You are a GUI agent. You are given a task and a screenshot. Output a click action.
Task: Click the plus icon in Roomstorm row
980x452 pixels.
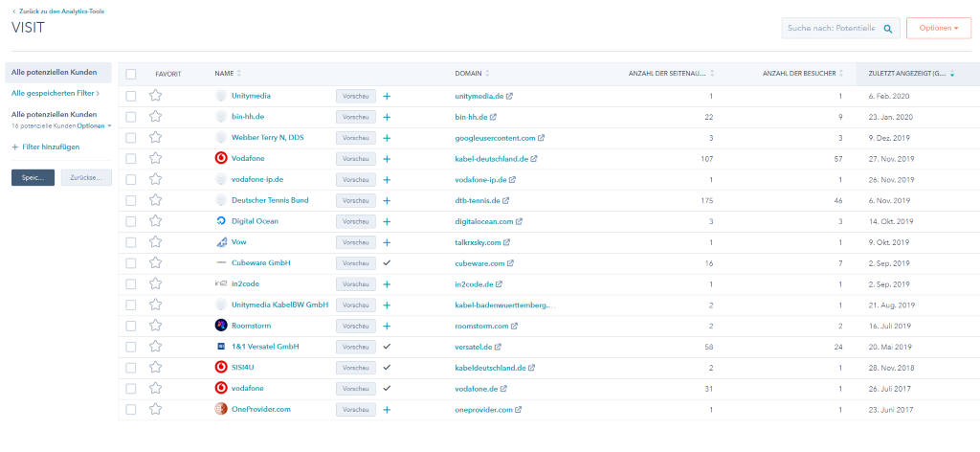tap(387, 326)
